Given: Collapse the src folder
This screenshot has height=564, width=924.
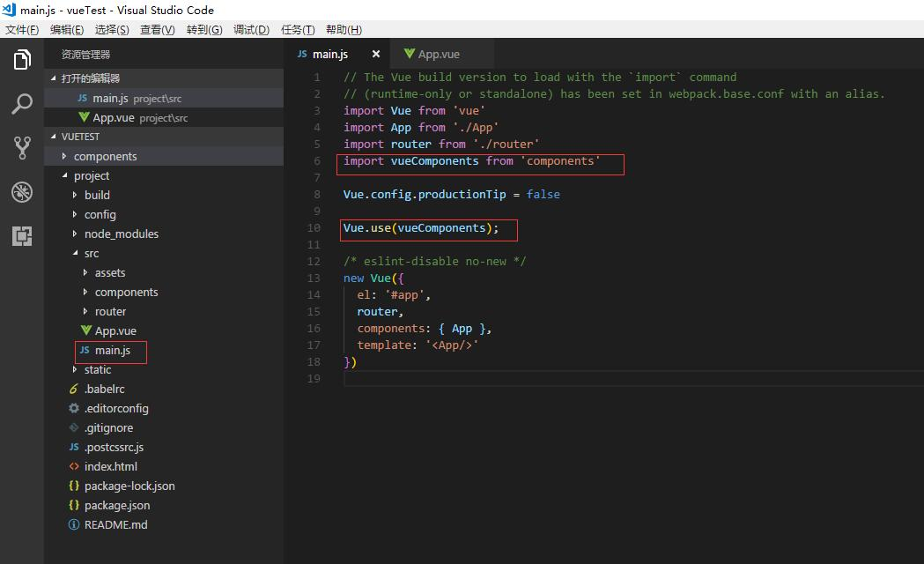Looking at the screenshot, I should (164, 254).
